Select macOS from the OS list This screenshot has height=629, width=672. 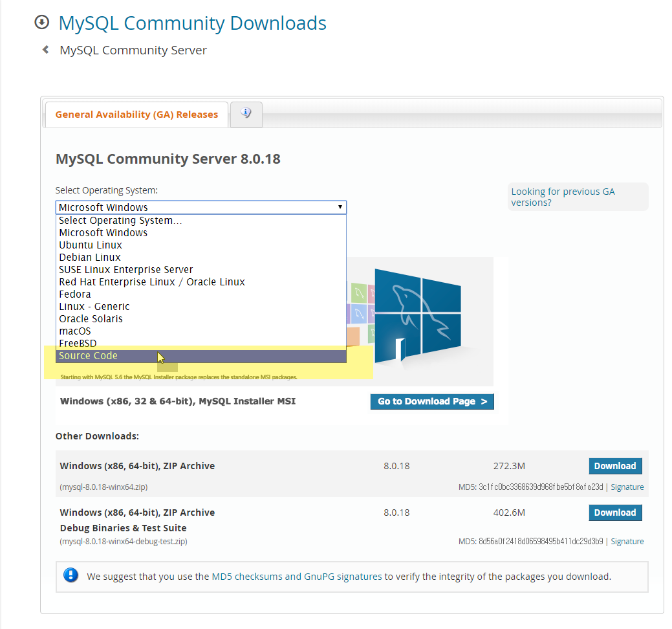tap(201, 331)
